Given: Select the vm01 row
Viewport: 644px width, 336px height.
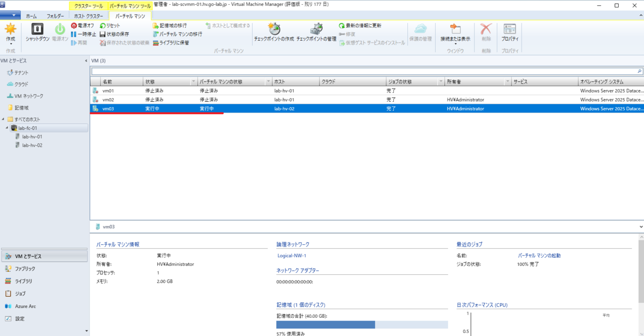Looking at the screenshot, I should pyautogui.click(x=367, y=91).
